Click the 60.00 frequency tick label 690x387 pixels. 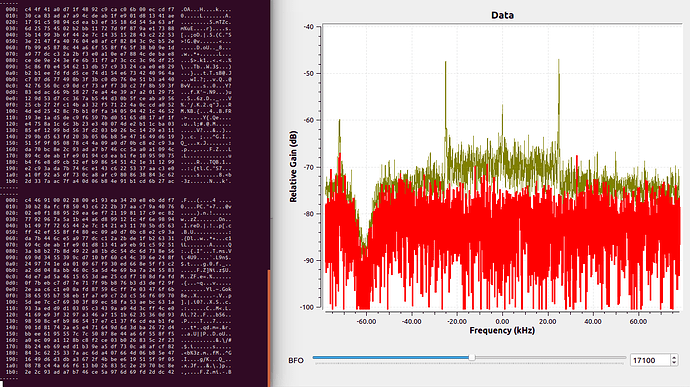click(x=638, y=321)
